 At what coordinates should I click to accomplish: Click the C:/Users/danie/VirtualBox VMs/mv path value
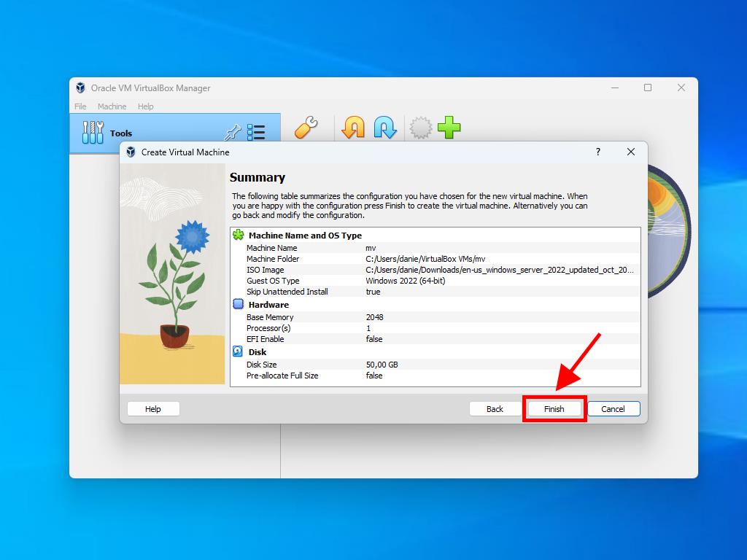(x=425, y=259)
